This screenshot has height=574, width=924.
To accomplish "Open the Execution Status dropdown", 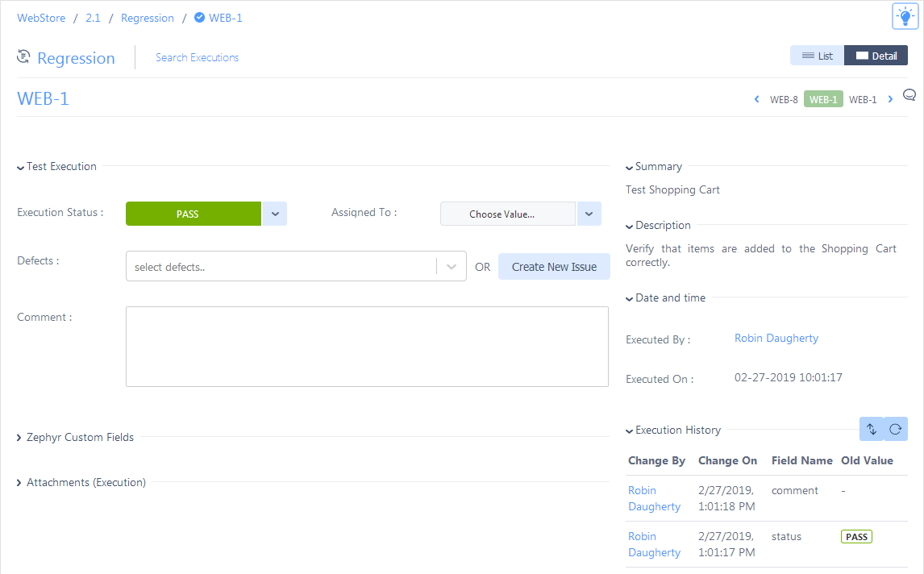I will (x=275, y=213).
